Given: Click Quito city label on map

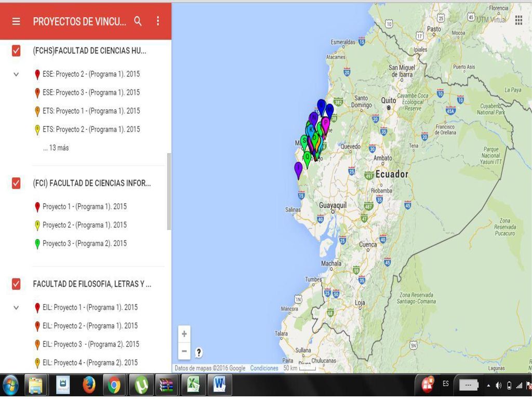Looking at the screenshot, I should [x=388, y=100].
